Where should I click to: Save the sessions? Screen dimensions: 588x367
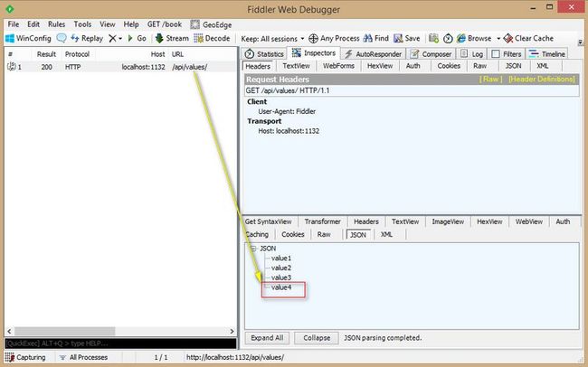click(407, 38)
